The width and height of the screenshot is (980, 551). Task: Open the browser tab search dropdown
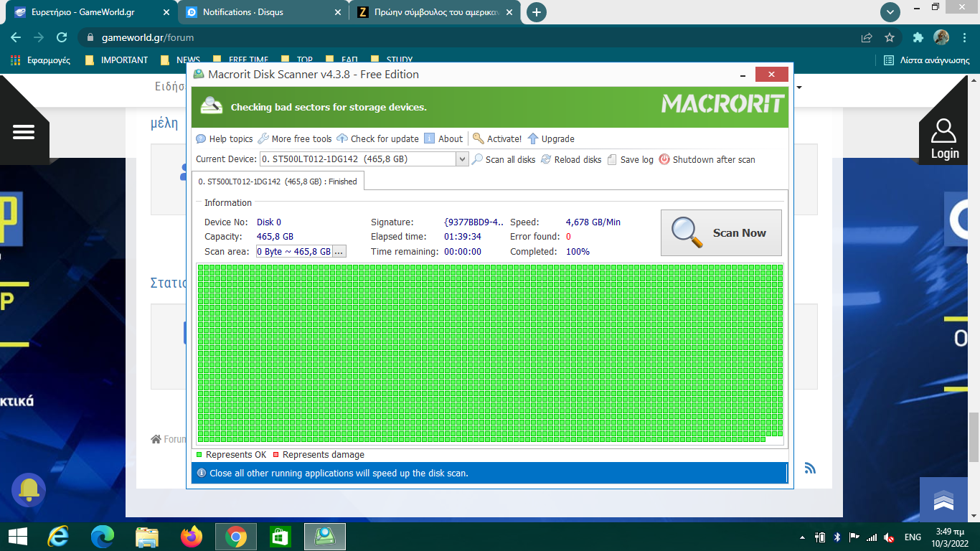pos(890,12)
